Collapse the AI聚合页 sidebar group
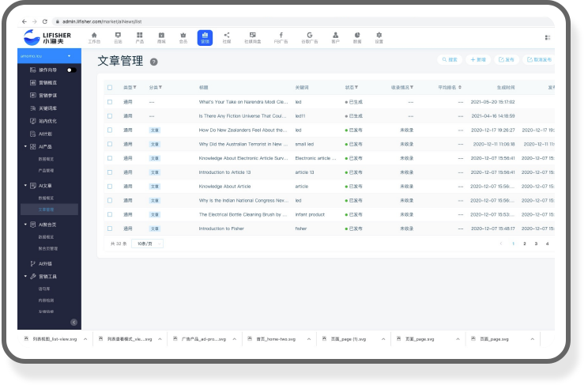This screenshot has width=588, height=389. (x=25, y=225)
